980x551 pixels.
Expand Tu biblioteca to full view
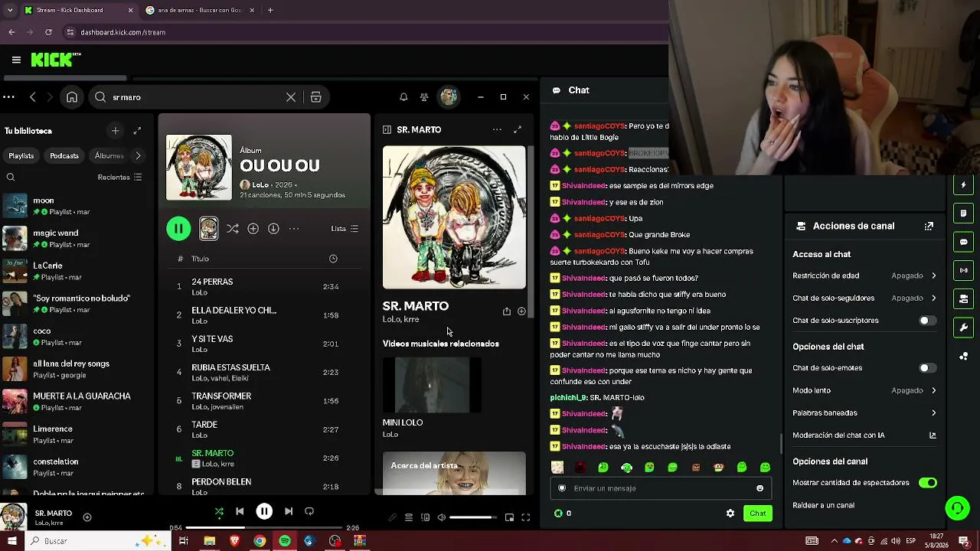click(137, 131)
